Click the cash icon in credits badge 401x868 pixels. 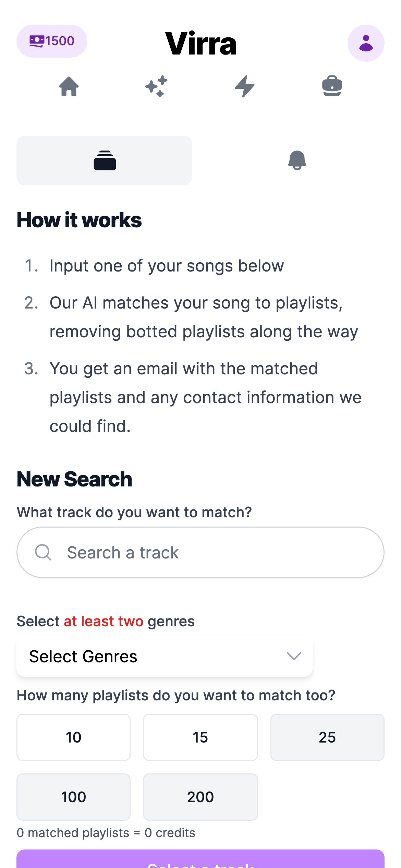coord(37,41)
